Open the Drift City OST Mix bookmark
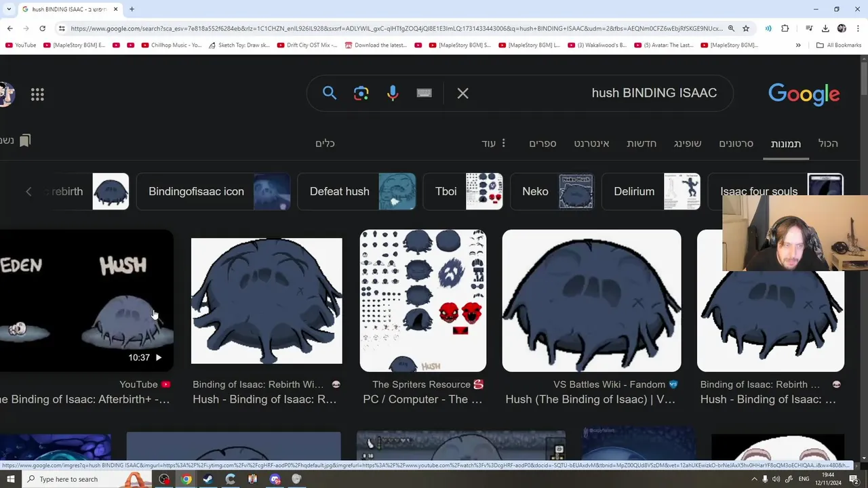 click(x=307, y=45)
